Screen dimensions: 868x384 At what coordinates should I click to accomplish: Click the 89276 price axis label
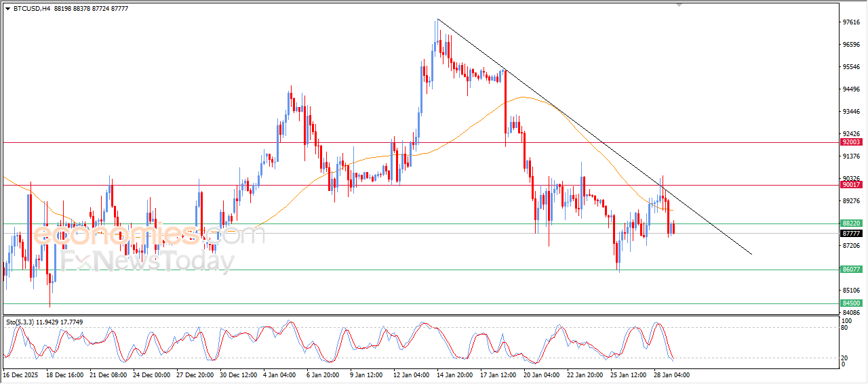click(x=851, y=201)
